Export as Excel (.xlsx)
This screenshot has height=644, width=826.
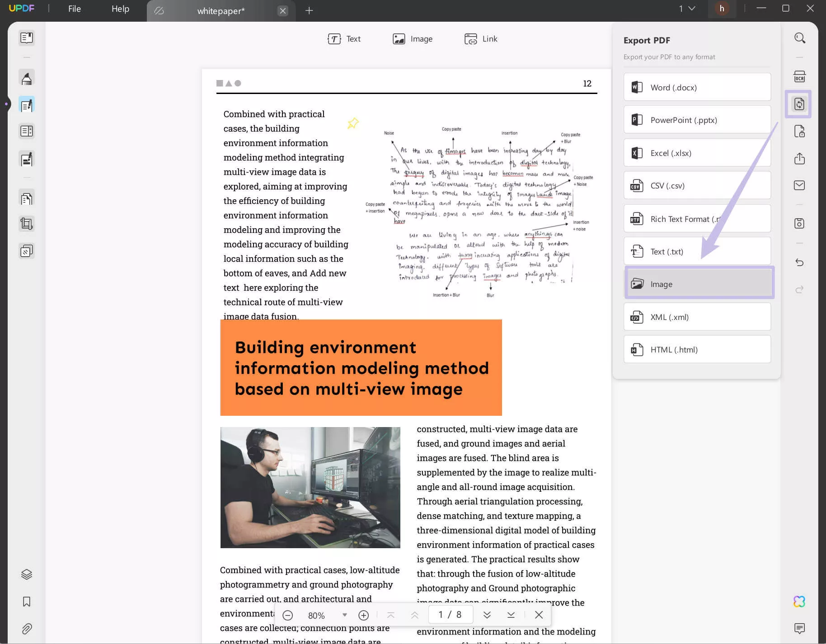pyautogui.click(x=697, y=153)
